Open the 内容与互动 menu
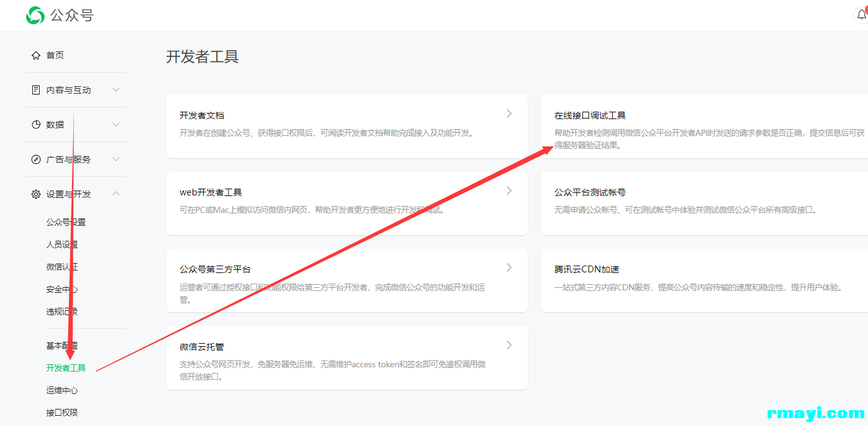The height and width of the screenshot is (425, 868). [69, 90]
